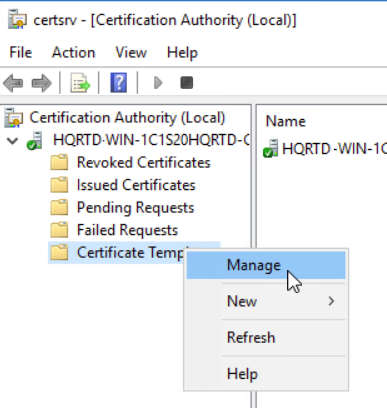Choose Help in the context menu

[266, 374]
